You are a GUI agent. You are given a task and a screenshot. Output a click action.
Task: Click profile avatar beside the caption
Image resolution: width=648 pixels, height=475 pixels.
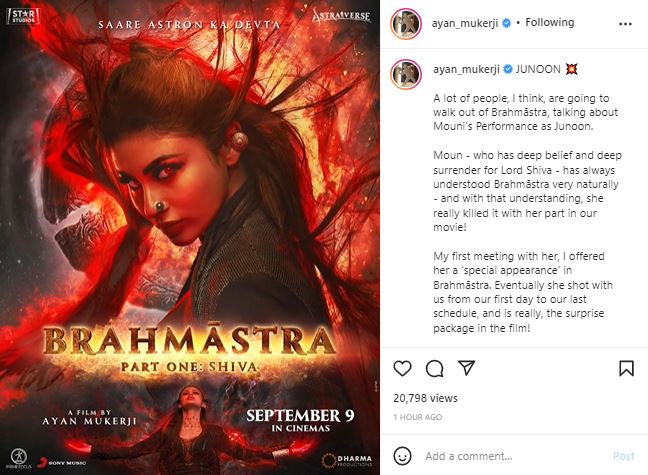pyautogui.click(x=406, y=74)
